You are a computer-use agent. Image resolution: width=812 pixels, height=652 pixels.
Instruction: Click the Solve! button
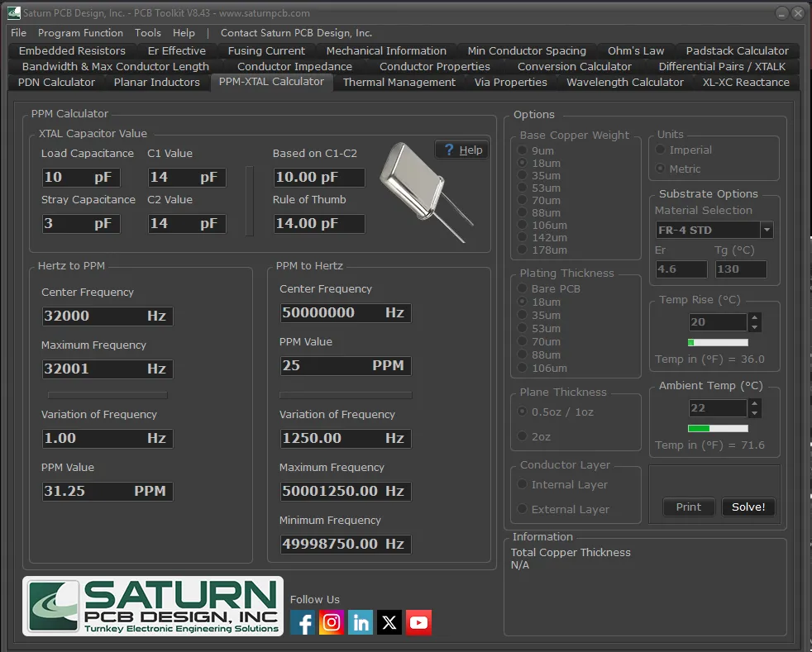point(748,507)
